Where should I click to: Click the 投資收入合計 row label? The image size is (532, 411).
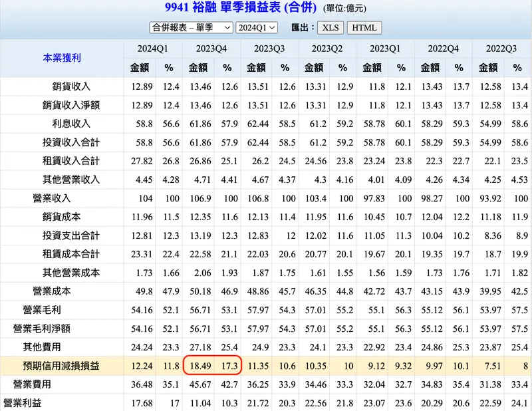pos(71,142)
